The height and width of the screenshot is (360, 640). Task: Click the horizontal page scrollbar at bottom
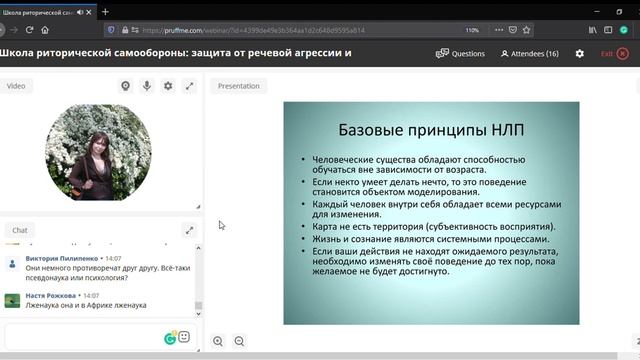309,356
